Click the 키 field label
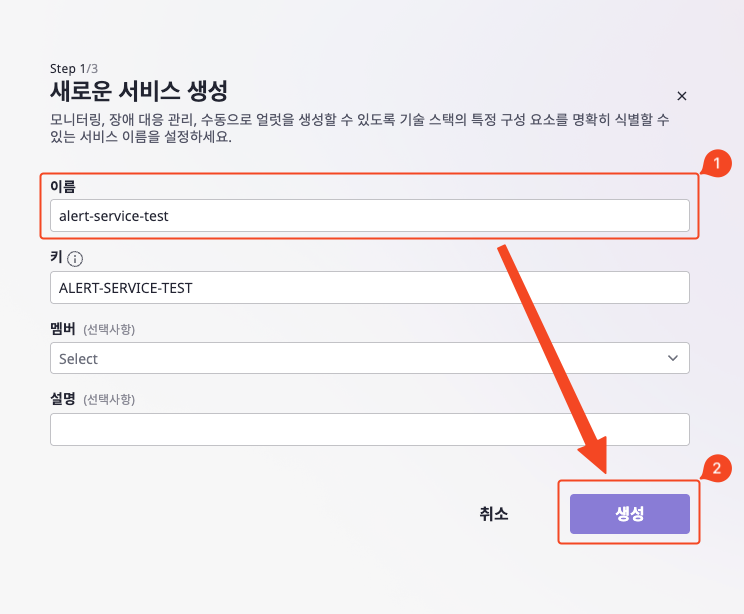This screenshot has width=744, height=614. [56, 257]
